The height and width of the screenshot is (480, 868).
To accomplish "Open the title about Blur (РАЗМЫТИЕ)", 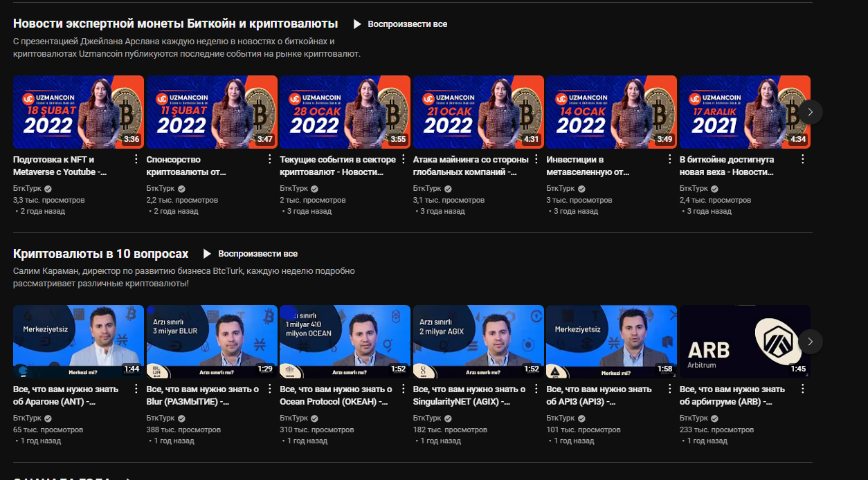I will click(x=203, y=395).
